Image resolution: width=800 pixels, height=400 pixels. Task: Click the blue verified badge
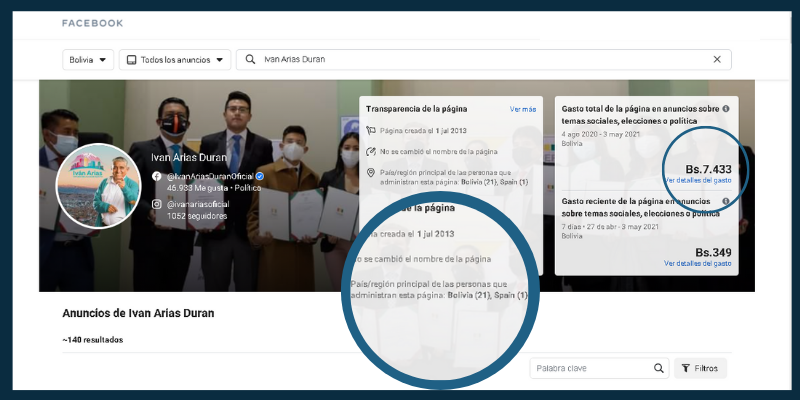(x=260, y=177)
